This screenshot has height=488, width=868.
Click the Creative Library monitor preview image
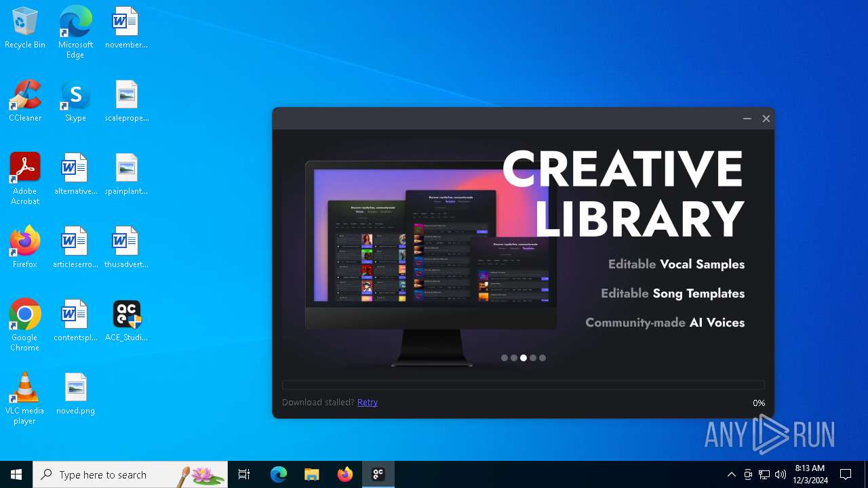click(x=431, y=263)
